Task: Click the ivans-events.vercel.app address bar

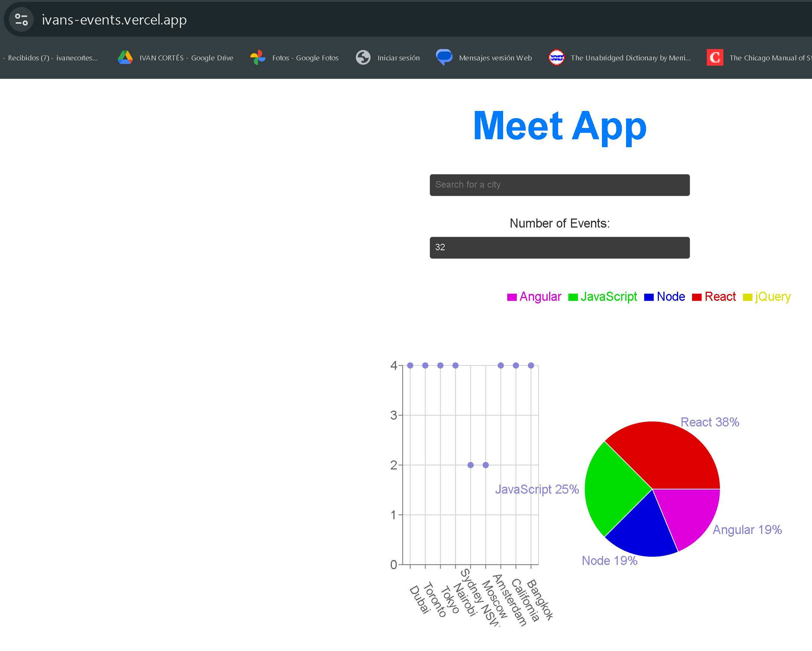Action: pos(114,19)
